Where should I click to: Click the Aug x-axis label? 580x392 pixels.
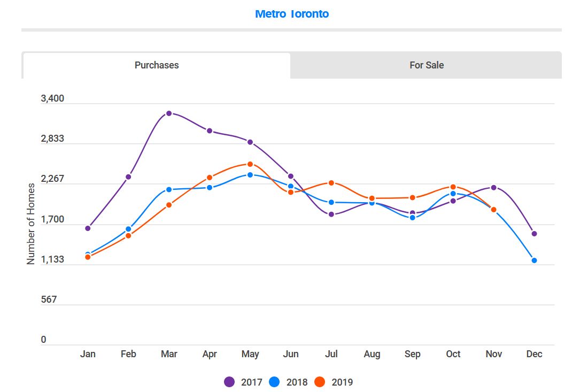[x=372, y=354]
